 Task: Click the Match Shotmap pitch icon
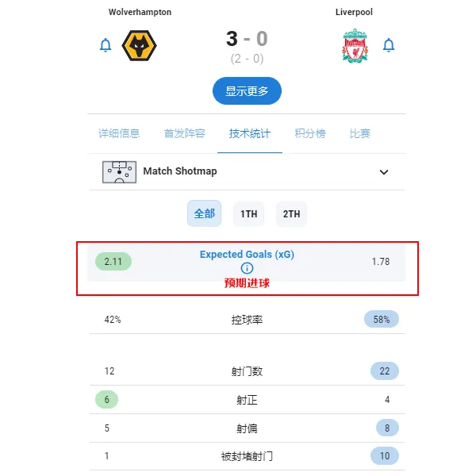point(119,172)
